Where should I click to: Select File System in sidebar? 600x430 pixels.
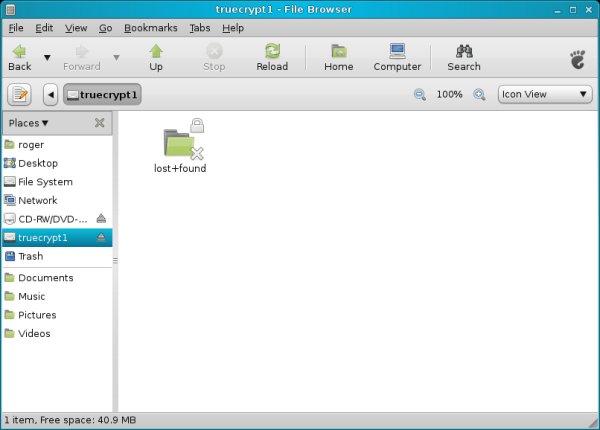[57, 182]
